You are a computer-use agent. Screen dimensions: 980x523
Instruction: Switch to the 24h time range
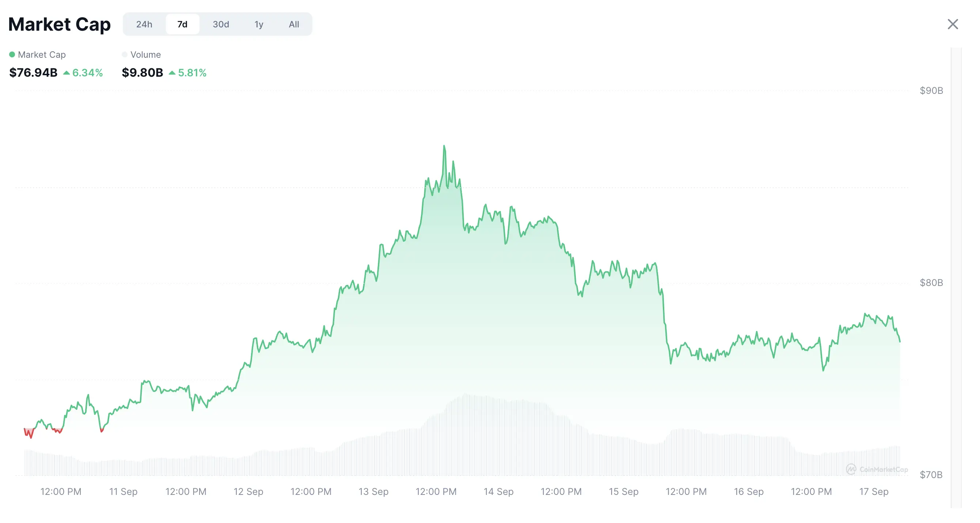(x=144, y=24)
